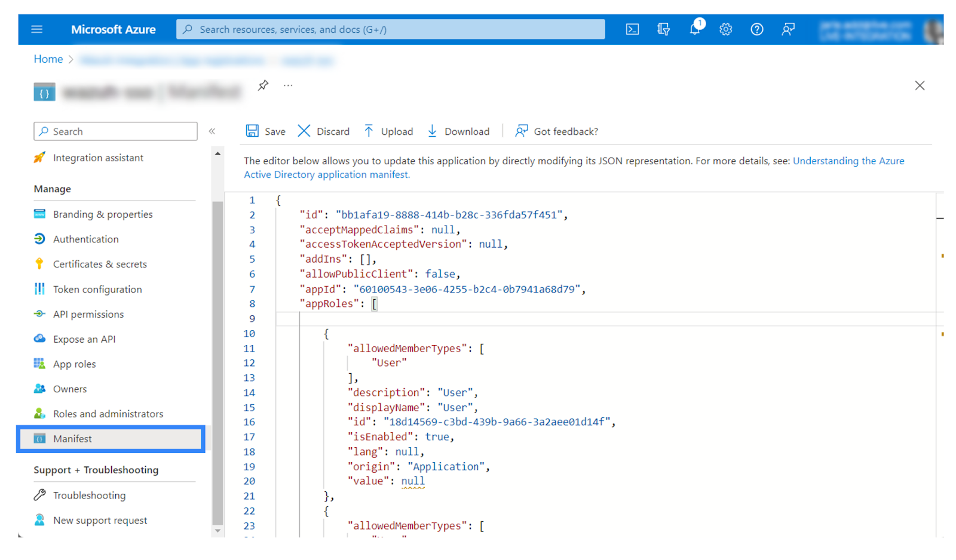The height and width of the screenshot is (560, 956).
Task: Open the more options ellipsis
Action: pyautogui.click(x=288, y=85)
